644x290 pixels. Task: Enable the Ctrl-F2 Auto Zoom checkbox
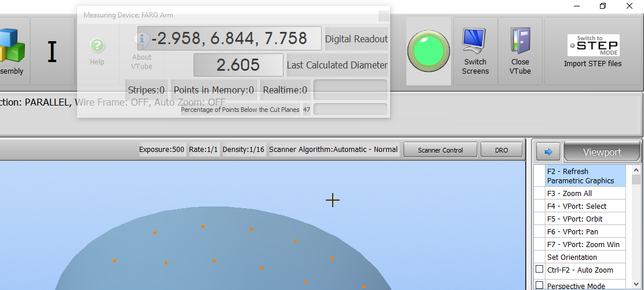540,270
